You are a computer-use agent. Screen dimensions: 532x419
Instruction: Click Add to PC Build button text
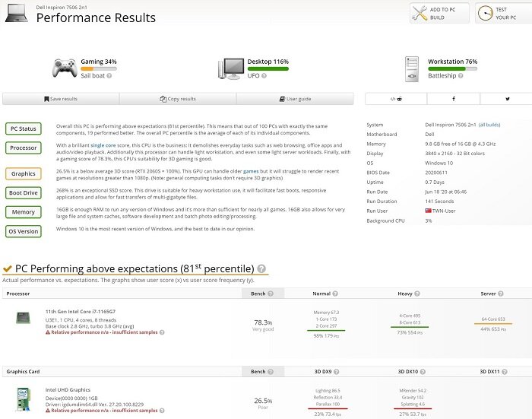coord(442,13)
